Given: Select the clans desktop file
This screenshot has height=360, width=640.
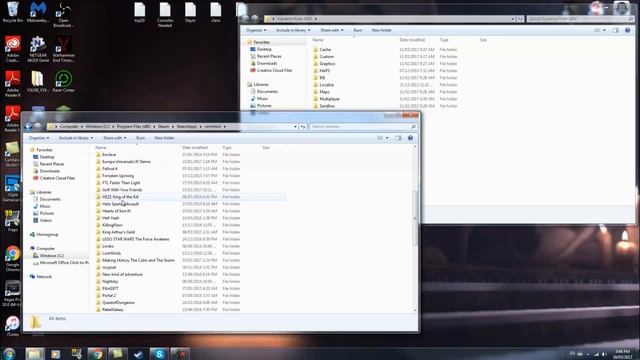Looking at the screenshot, I should pos(216,12).
